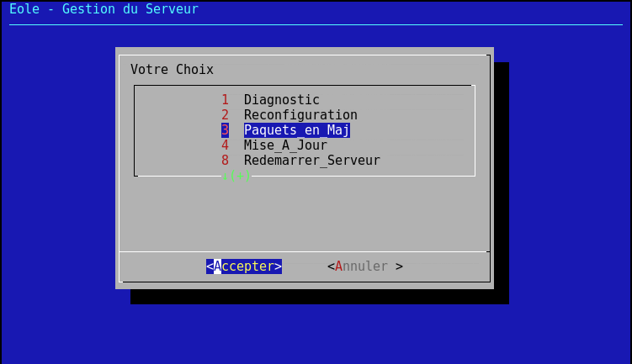Image resolution: width=632 pixels, height=364 pixels.
Task: Click the green scroll-down (+) indicator
Action: coord(236,176)
